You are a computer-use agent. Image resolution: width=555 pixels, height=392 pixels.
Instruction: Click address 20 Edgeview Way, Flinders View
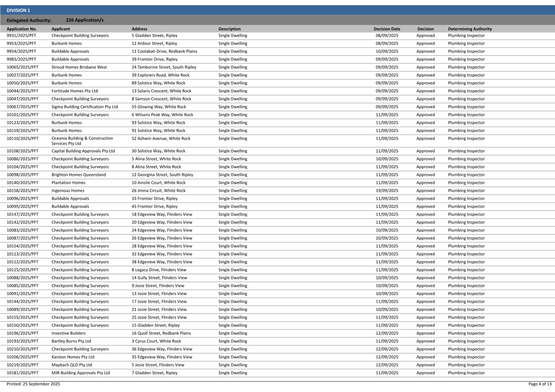click(162, 223)
